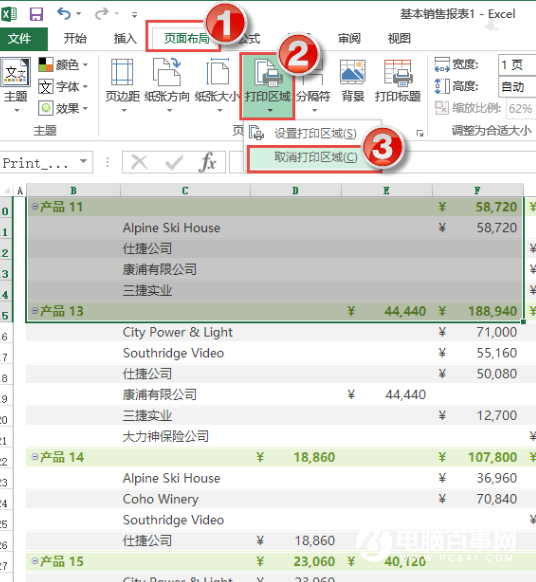Viewport: 536px width, 582px height.
Task: Click the 107,800 cell in 产品 14 row
Action: tap(478, 457)
